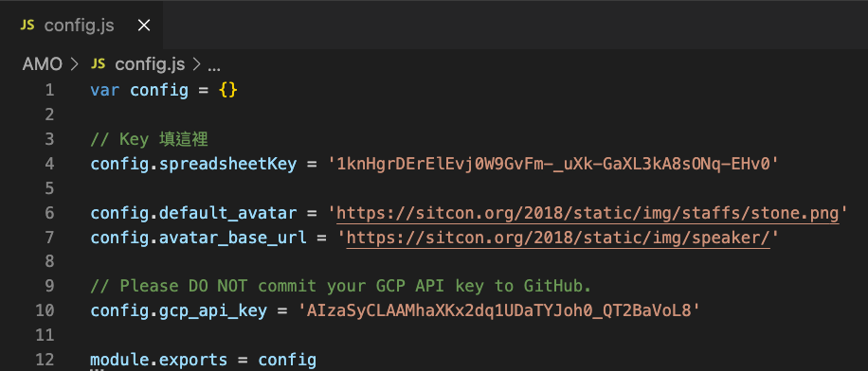
Task: Select the config.js editor tab
Action: click(x=81, y=25)
